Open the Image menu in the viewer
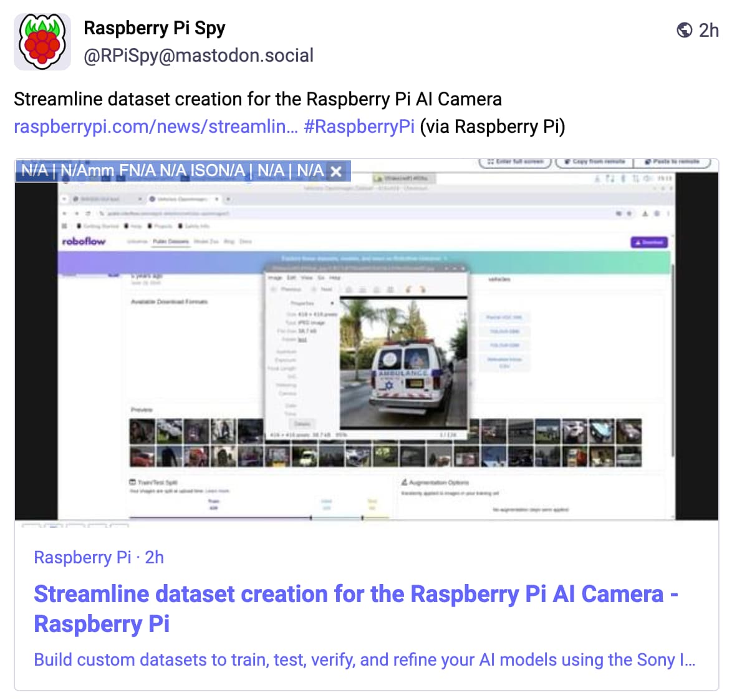Viewport: 732px width, 700px height. (274, 278)
